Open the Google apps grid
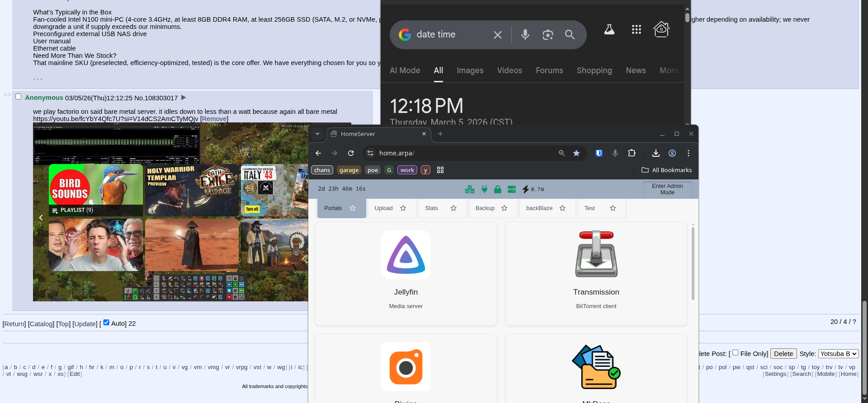Viewport: 868px width, 403px height. tap(636, 30)
